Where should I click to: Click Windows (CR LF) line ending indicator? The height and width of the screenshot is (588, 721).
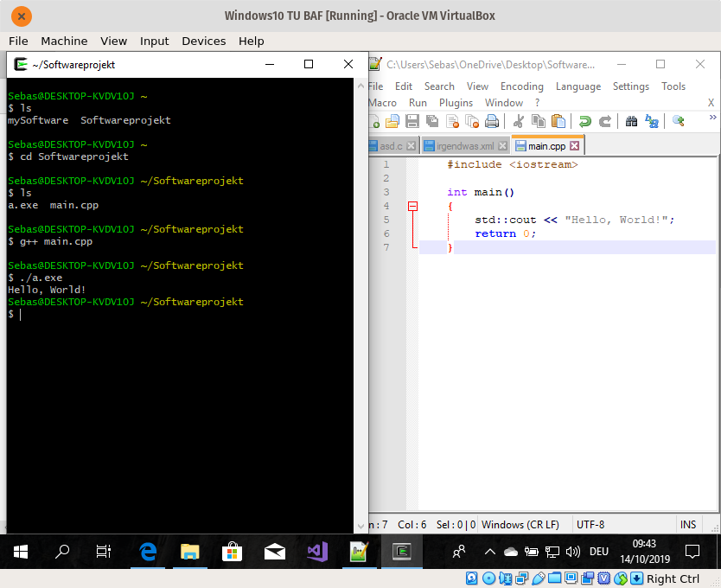coord(520,525)
